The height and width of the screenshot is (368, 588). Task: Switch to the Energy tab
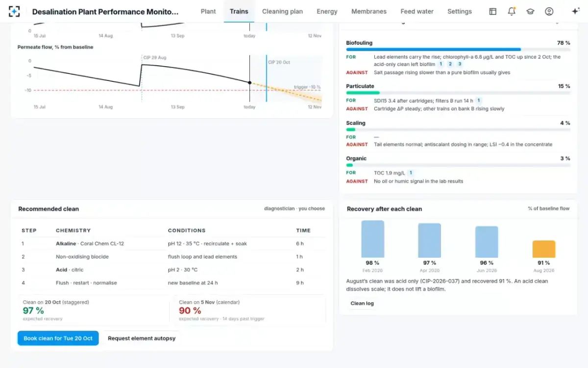(x=327, y=11)
